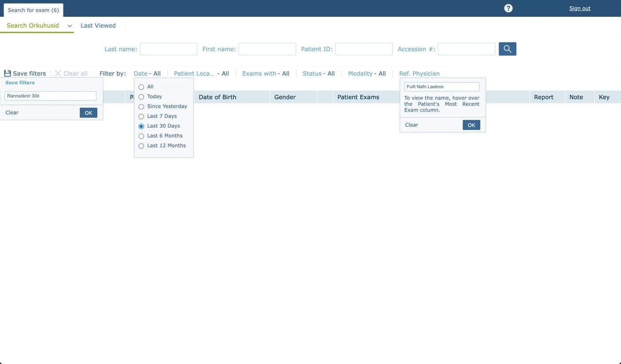Click the Save filters floppy disk icon
621x364 pixels.
click(8, 73)
